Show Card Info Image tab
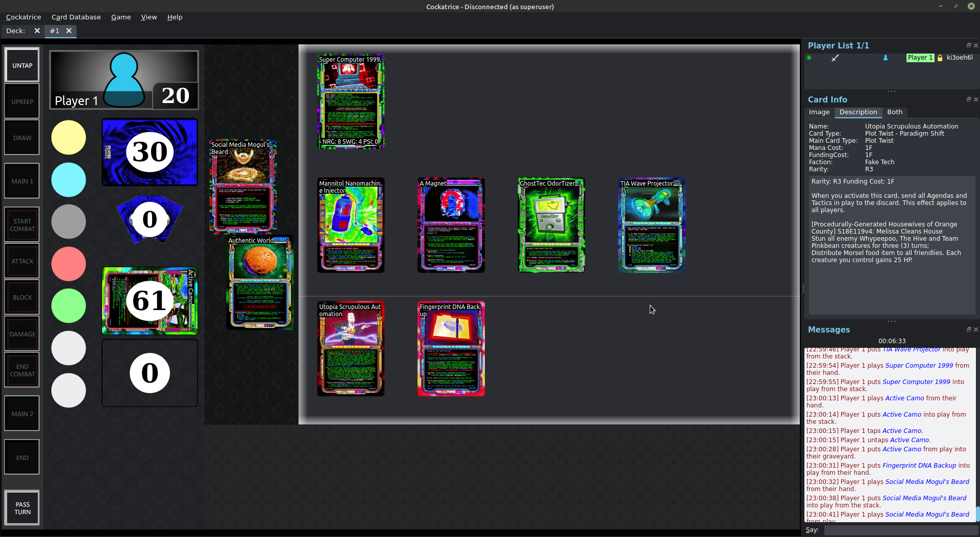The height and width of the screenshot is (537, 980). point(819,112)
